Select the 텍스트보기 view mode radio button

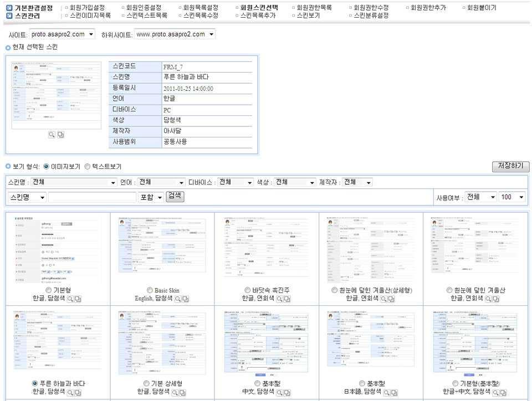pyautogui.click(x=88, y=167)
